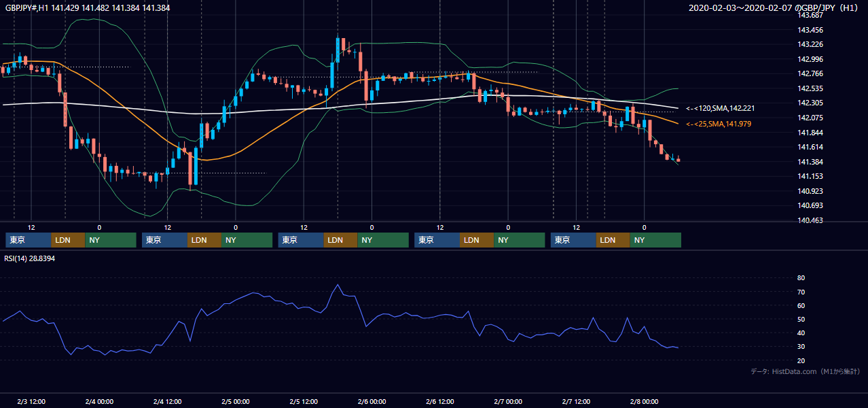The height and width of the screenshot is (408, 868).
Task: Click the RSI scale value 50
Action: [x=801, y=319]
